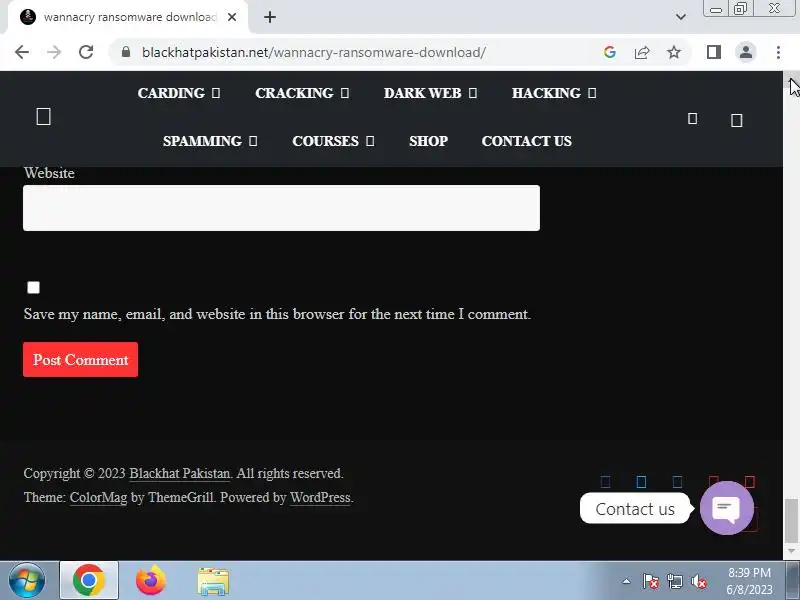The width and height of the screenshot is (800, 600).
Task: Open the volume tray icon
Action: [x=699, y=581]
